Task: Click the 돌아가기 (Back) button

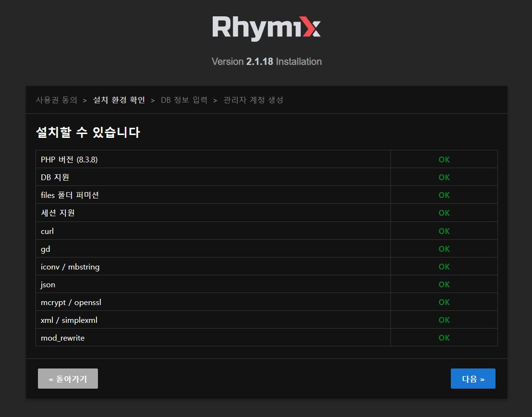Action: pos(68,379)
